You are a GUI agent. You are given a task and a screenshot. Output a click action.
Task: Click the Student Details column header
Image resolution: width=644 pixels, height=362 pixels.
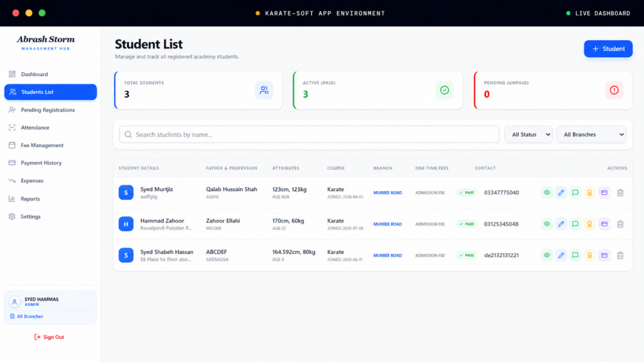click(139, 168)
